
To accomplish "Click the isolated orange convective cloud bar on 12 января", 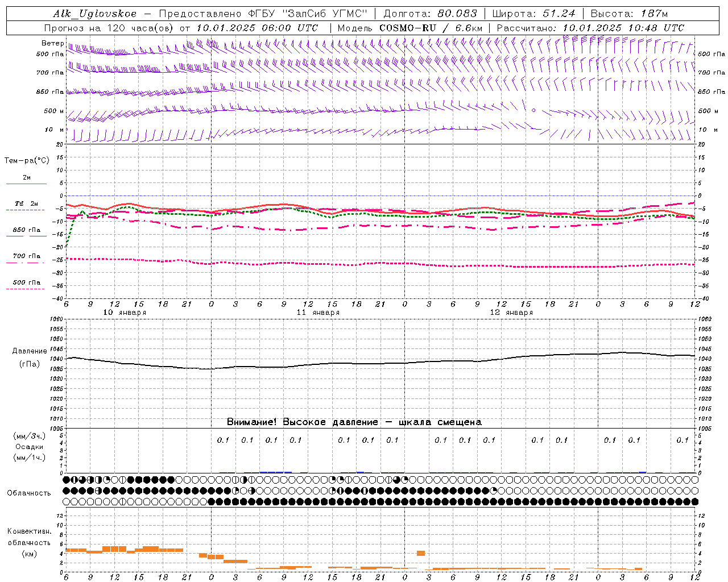I will coord(421,553).
